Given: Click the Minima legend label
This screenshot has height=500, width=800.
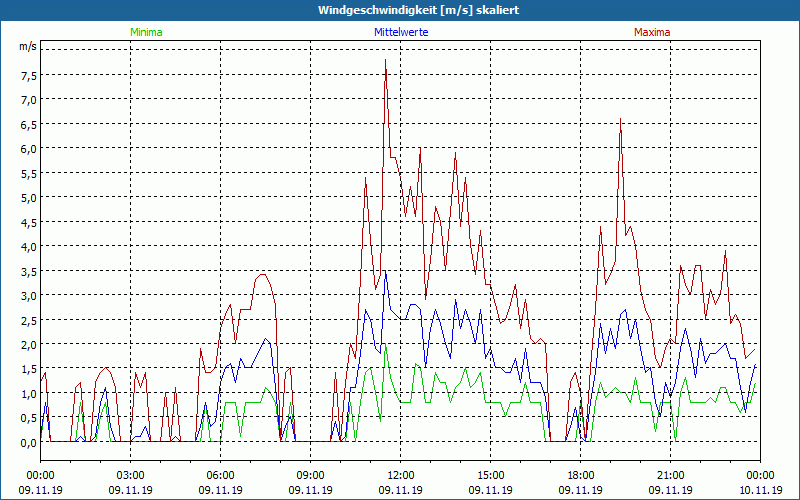Looking at the screenshot, I should point(146,32).
